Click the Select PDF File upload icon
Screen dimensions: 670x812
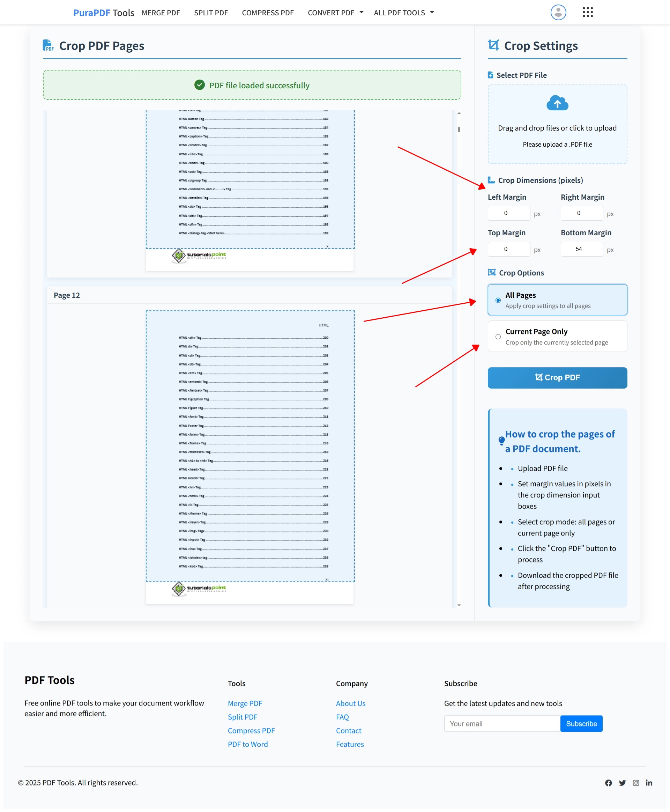pos(491,75)
